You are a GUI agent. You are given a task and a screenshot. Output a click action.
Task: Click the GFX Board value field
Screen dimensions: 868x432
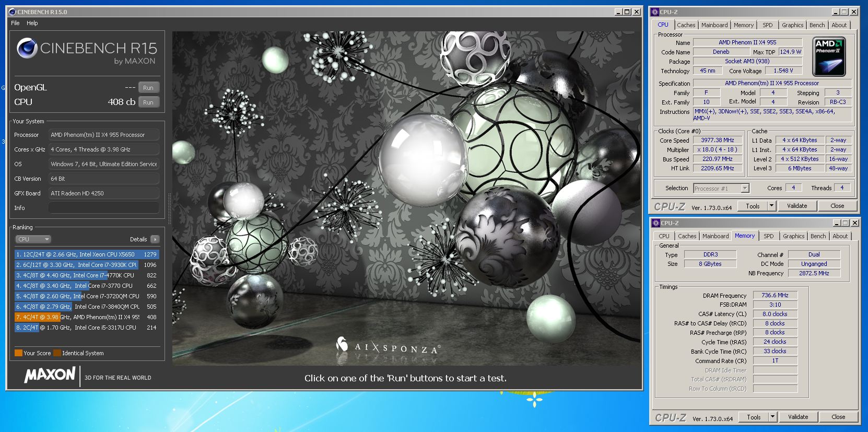click(104, 193)
